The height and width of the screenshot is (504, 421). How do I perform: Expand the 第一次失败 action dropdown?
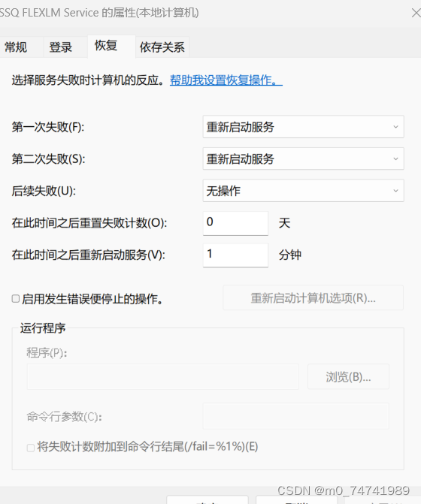(x=303, y=127)
